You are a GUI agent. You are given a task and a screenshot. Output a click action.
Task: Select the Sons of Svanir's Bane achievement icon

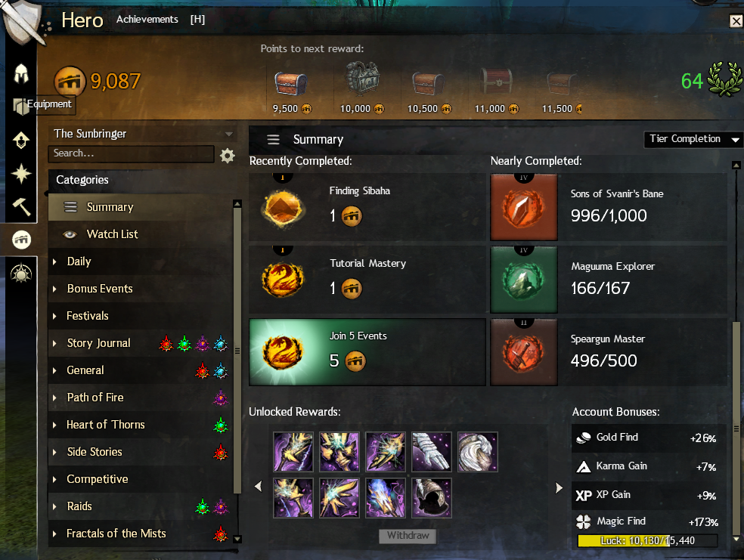(524, 207)
